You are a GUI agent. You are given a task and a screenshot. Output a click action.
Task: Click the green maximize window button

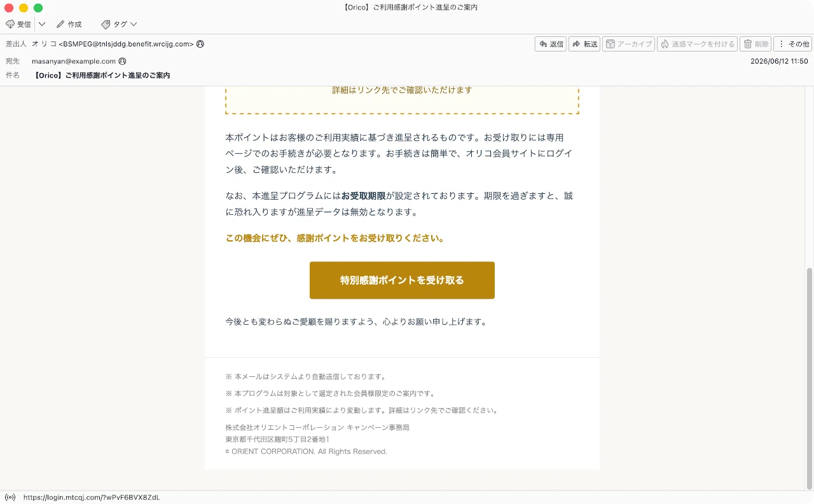pos(38,8)
